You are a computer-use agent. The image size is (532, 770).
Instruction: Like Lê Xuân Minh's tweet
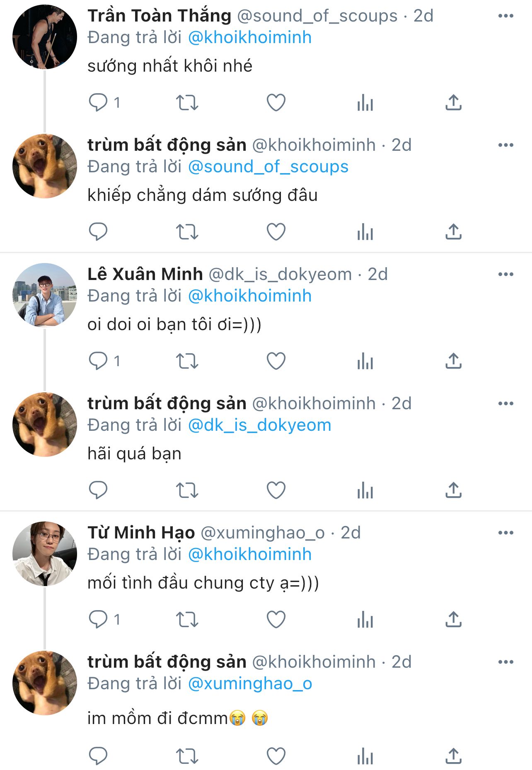[x=276, y=361]
